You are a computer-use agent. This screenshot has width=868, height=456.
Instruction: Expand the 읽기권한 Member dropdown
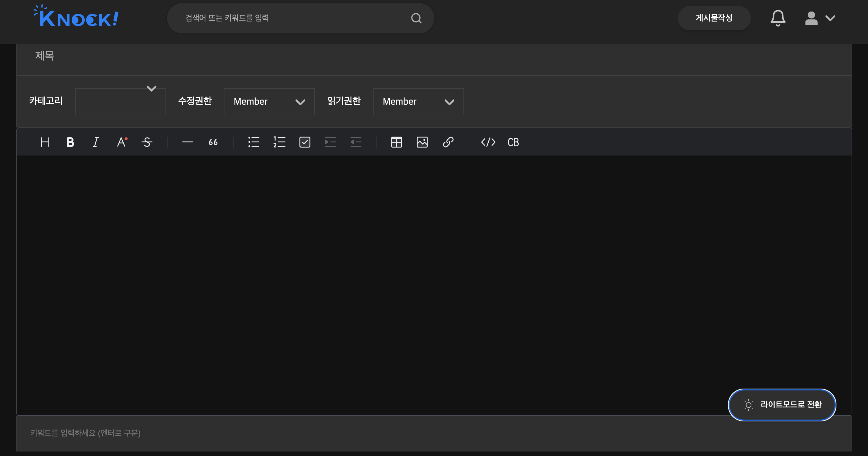point(418,101)
